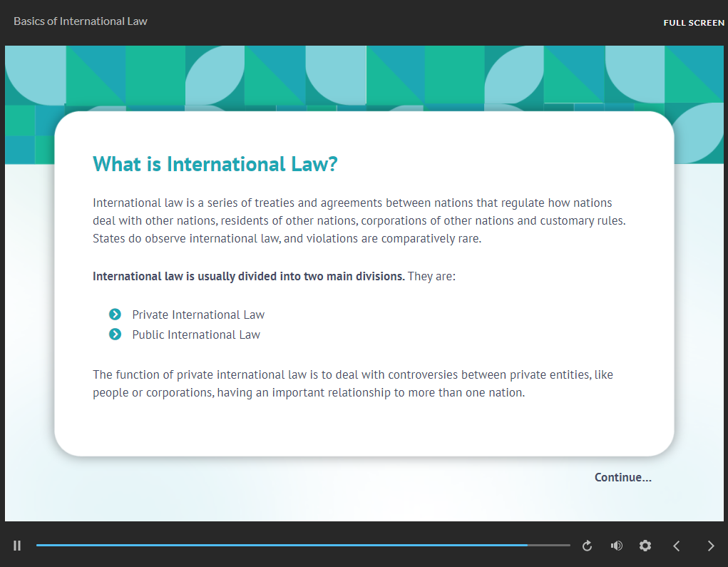Go to previous slide with left arrow
The width and height of the screenshot is (728, 567).
(x=677, y=546)
